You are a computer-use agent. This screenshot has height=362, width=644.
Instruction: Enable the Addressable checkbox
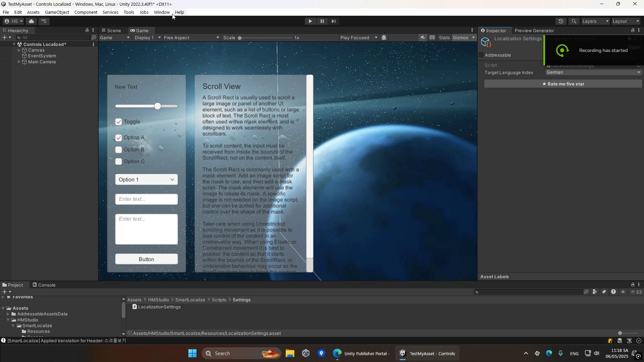(481, 55)
